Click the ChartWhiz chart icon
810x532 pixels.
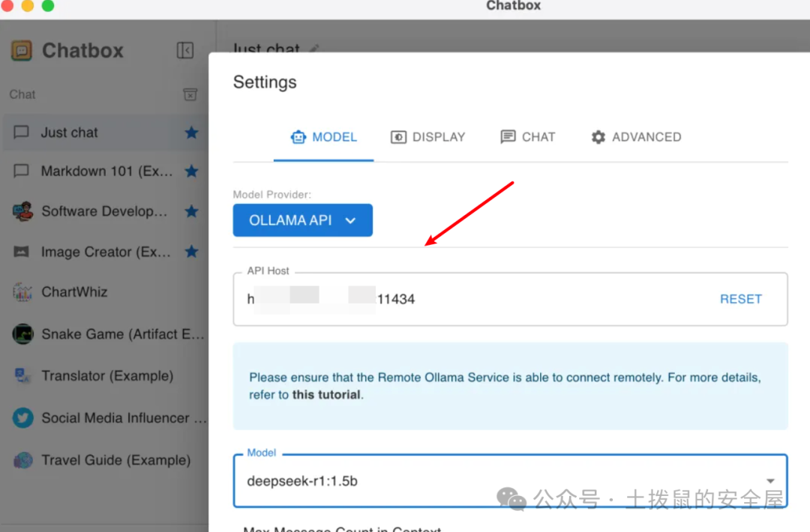point(22,291)
